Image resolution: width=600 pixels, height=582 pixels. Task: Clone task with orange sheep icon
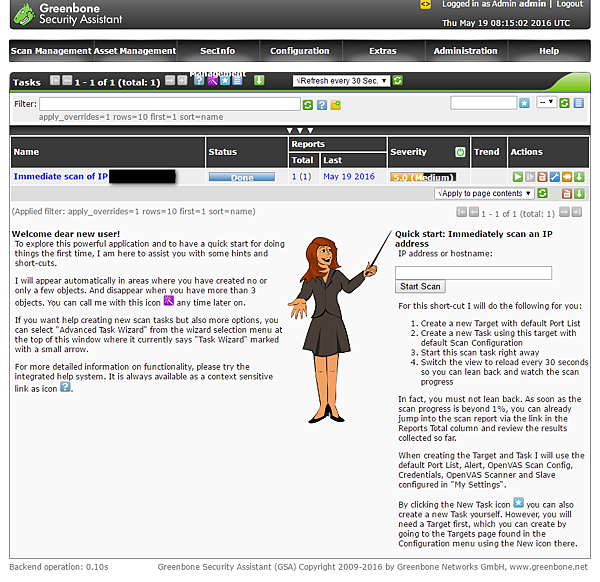(567, 177)
